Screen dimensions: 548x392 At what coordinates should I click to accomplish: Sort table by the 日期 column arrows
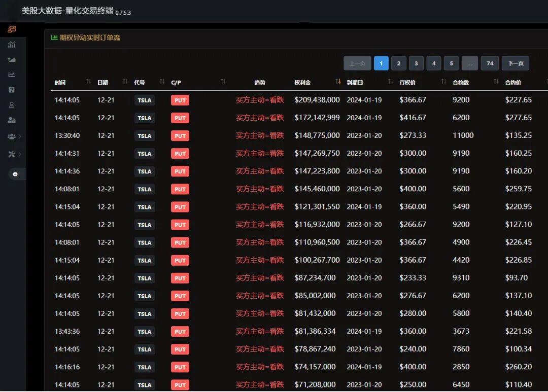click(x=125, y=82)
